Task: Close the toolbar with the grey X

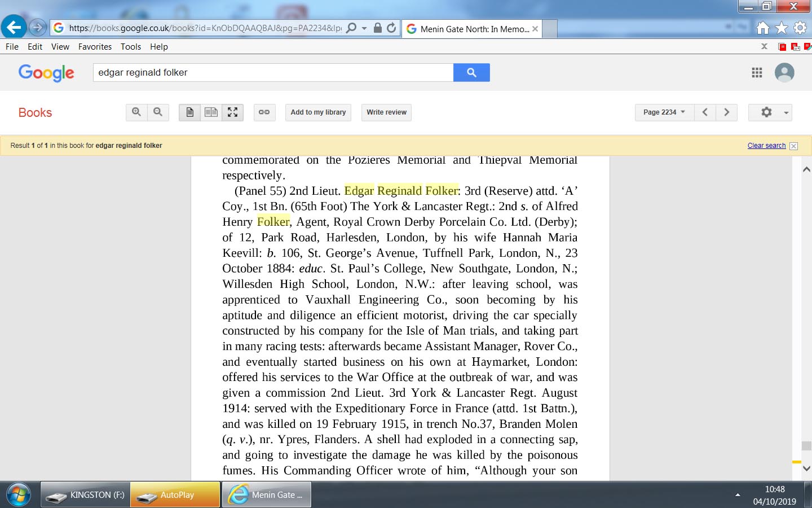Action: (x=764, y=46)
